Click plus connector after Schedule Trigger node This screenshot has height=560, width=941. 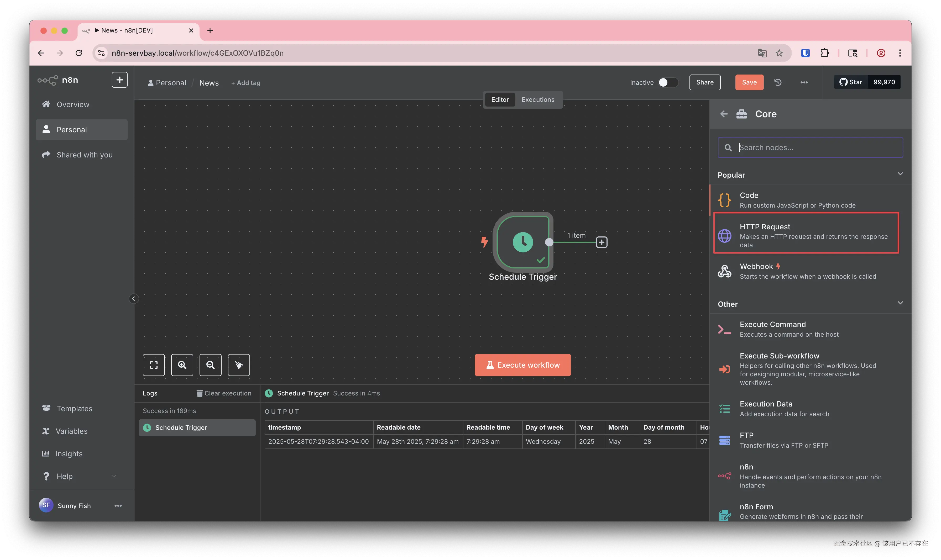(601, 242)
